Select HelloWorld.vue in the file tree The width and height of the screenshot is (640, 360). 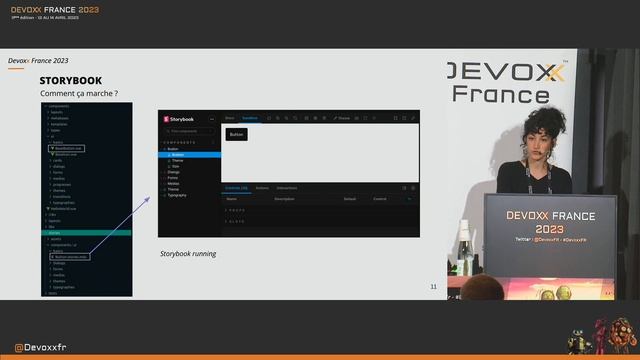(62, 209)
